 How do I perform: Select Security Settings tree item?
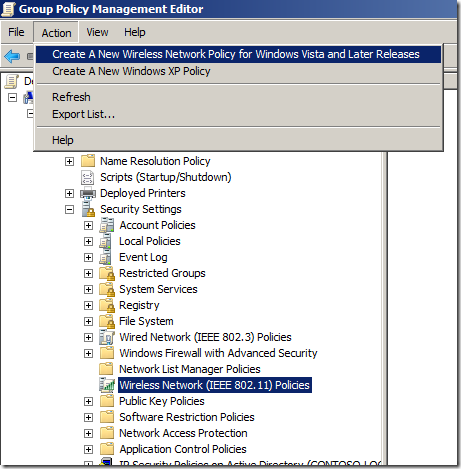pyautogui.click(x=141, y=209)
